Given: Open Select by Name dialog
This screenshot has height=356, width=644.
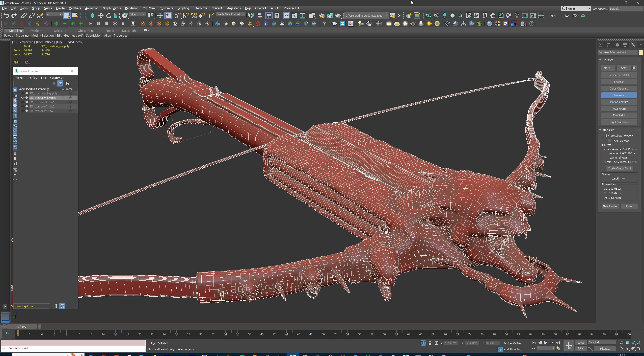Looking at the screenshot, I should coord(75,15).
